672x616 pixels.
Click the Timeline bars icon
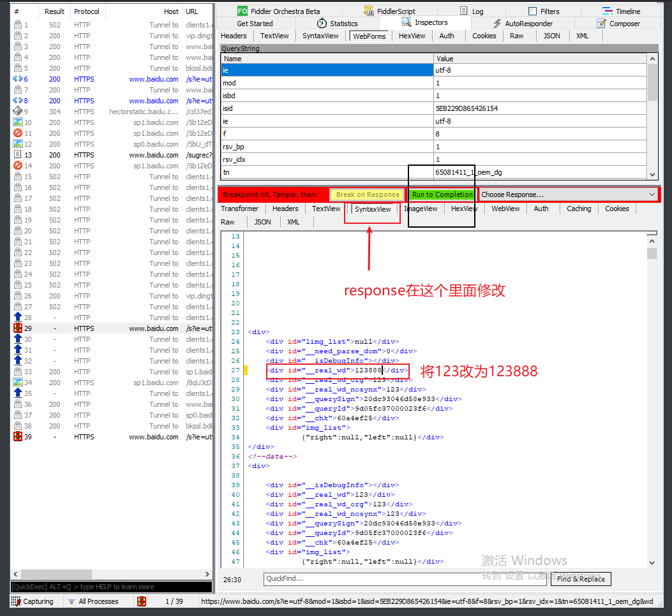(608, 11)
